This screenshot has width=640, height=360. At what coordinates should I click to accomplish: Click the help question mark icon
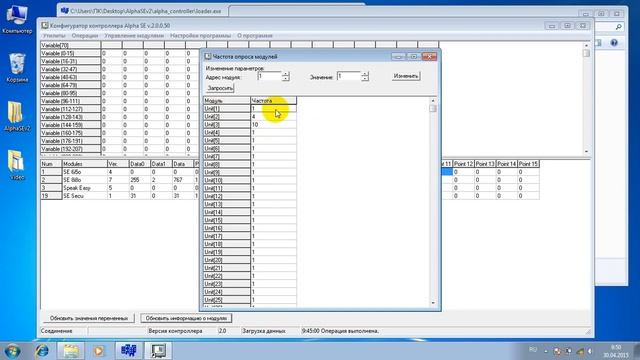tap(614, 43)
